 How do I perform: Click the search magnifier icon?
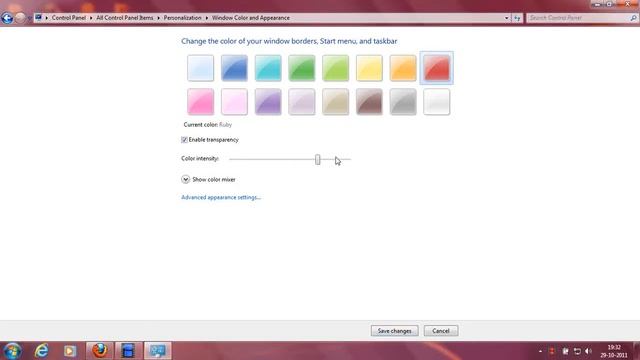(x=633, y=18)
